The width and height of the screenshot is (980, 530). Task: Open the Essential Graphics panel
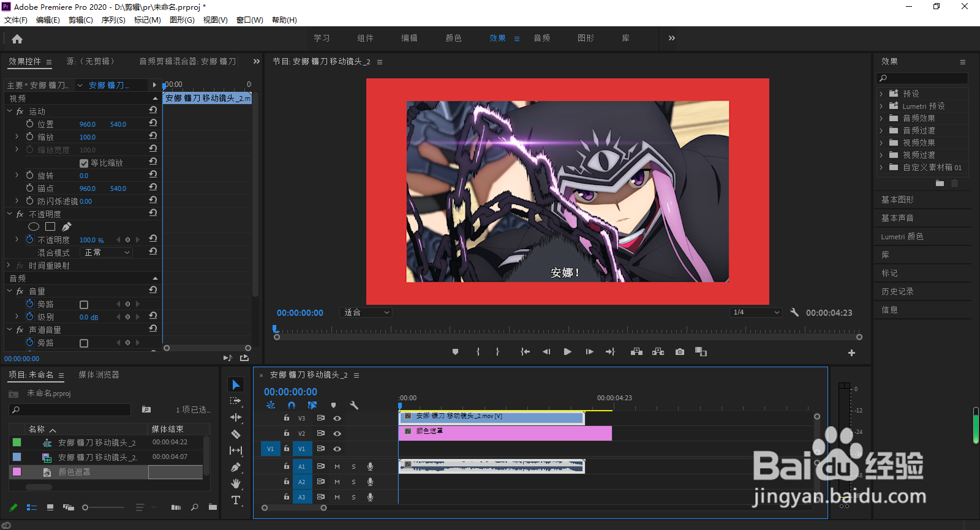(x=897, y=200)
